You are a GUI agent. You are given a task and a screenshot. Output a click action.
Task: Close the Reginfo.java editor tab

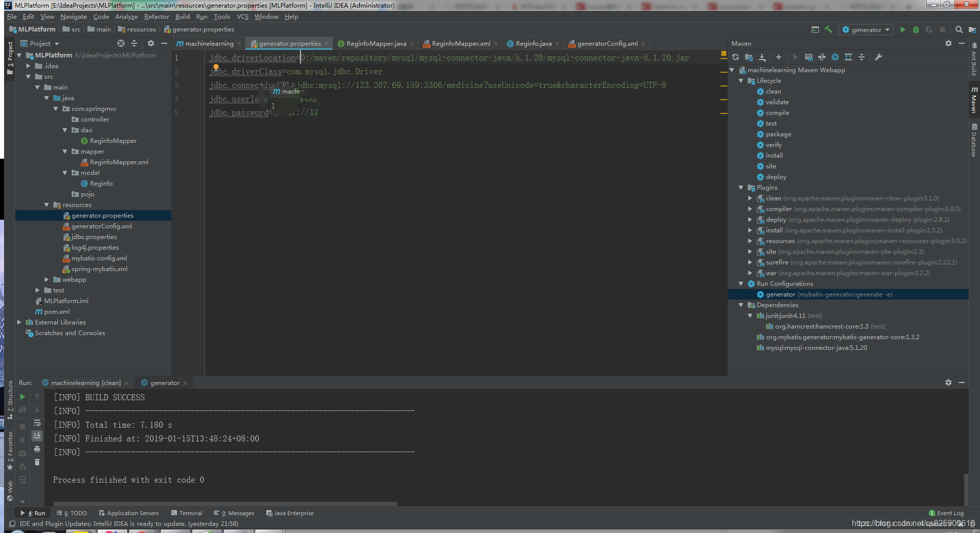coord(558,44)
